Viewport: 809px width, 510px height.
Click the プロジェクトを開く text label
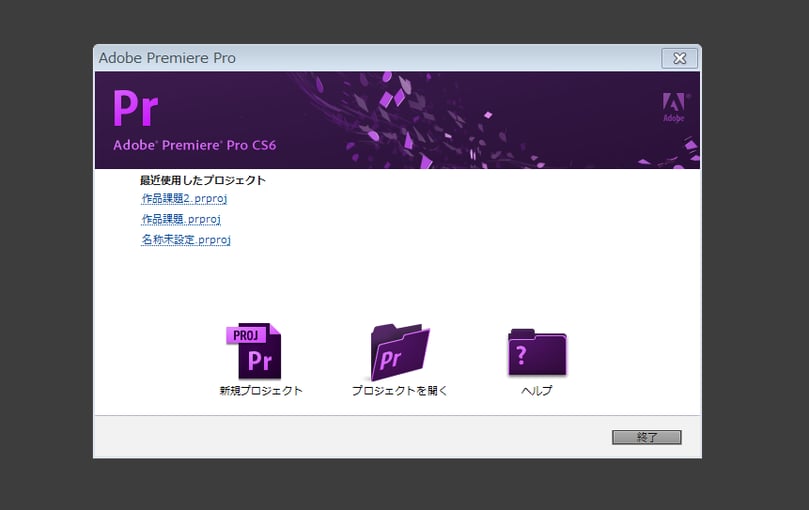400,391
